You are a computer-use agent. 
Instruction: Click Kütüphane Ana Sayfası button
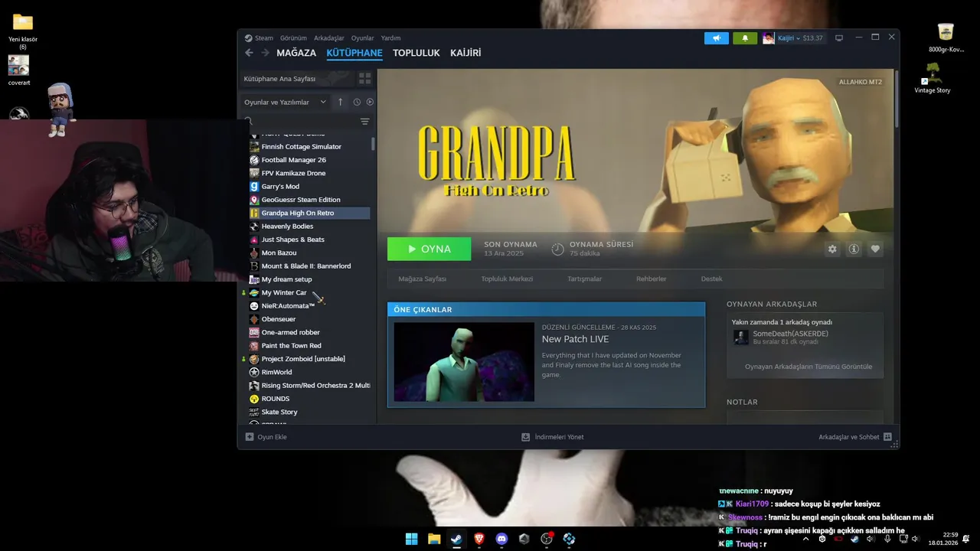click(x=296, y=79)
